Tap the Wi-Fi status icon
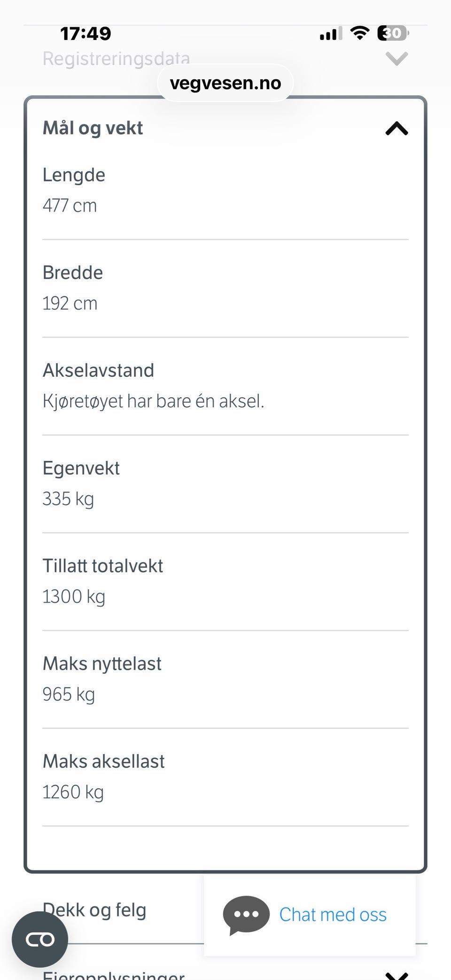This screenshot has width=451, height=980. tap(360, 33)
